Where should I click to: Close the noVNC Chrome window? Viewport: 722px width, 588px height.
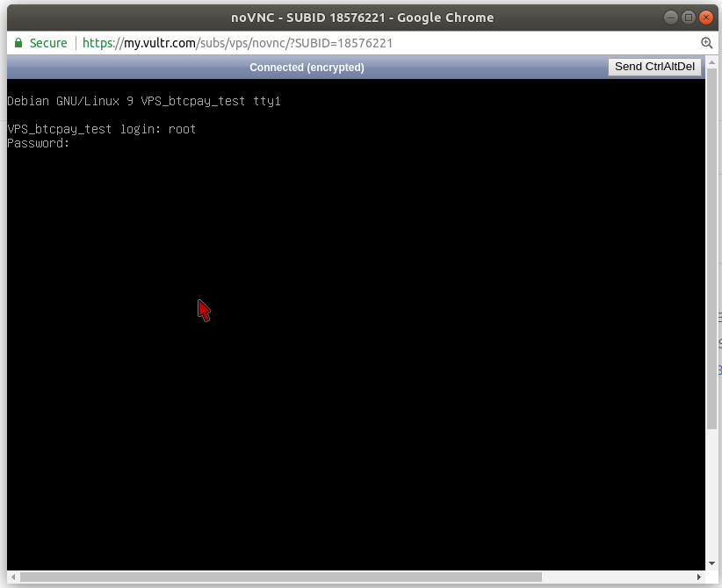click(x=706, y=18)
